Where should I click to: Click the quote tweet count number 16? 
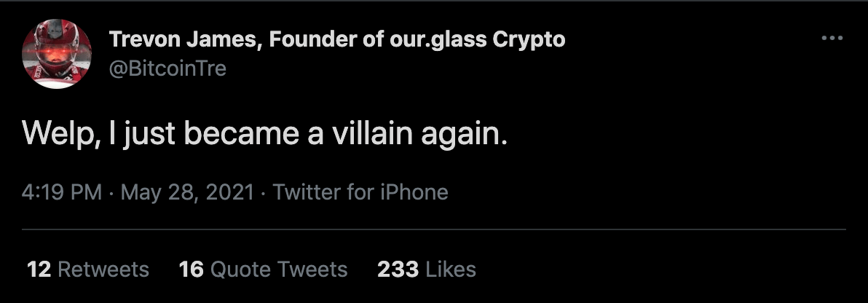(x=191, y=269)
